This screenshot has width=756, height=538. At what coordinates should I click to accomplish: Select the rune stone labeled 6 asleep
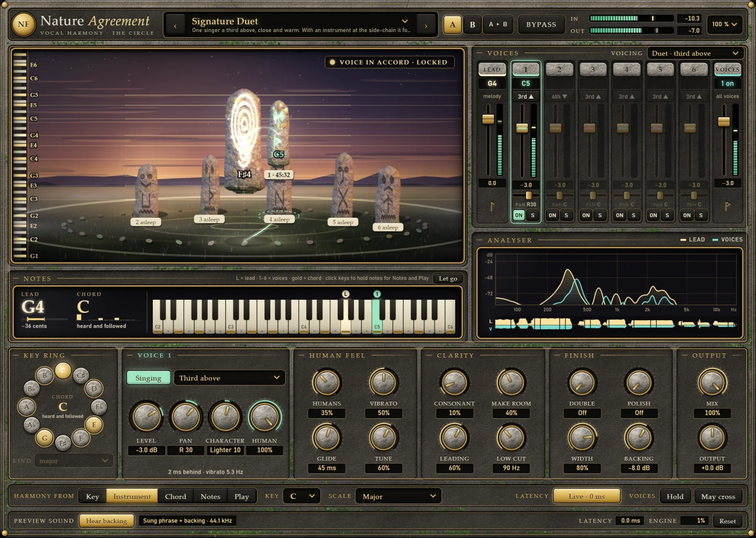click(x=388, y=194)
